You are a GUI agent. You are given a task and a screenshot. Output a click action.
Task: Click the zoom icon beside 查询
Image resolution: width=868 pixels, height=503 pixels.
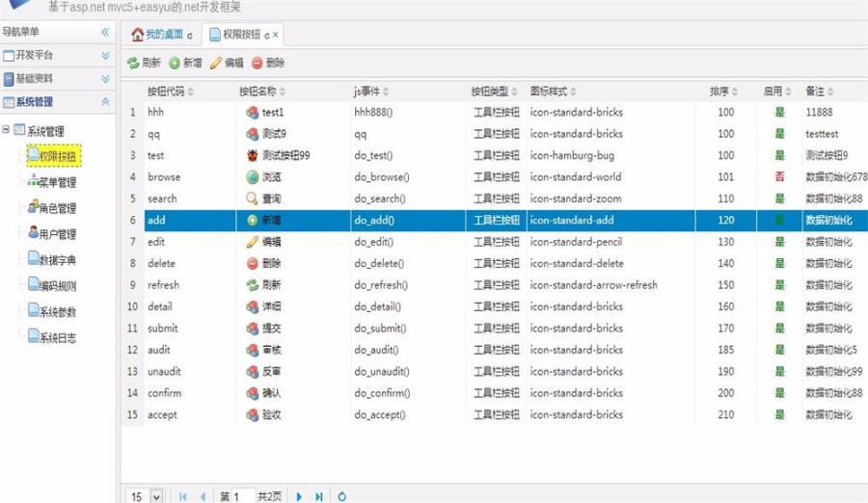coord(253,199)
